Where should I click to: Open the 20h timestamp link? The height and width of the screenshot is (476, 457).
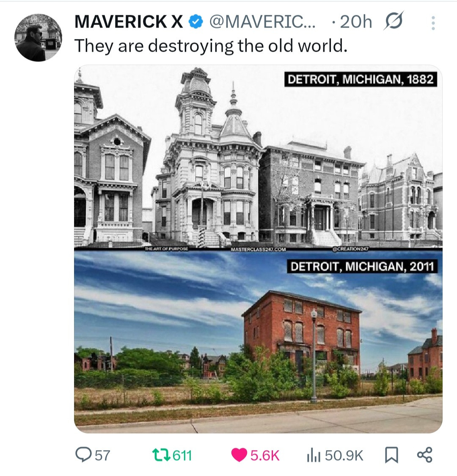pyautogui.click(x=356, y=22)
